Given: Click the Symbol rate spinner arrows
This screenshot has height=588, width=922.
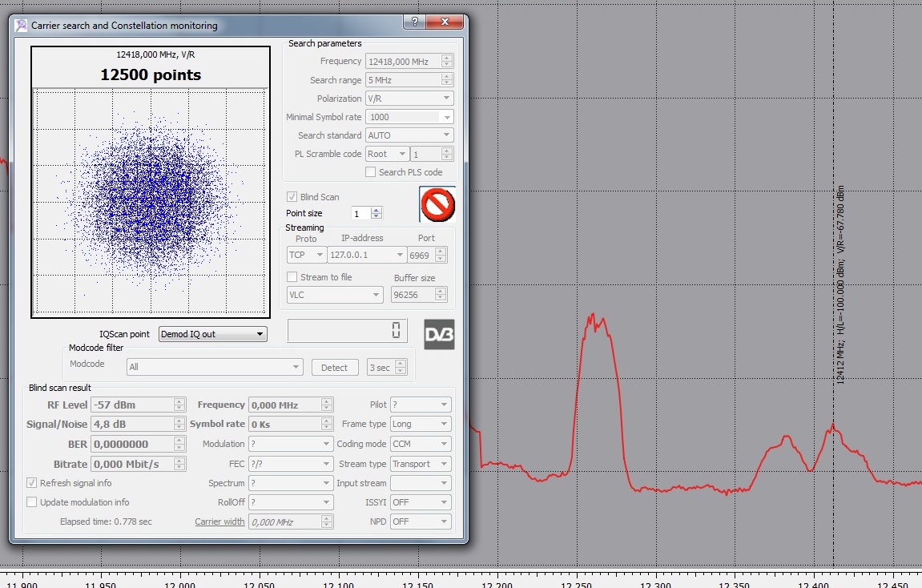Looking at the screenshot, I should [327, 424].
